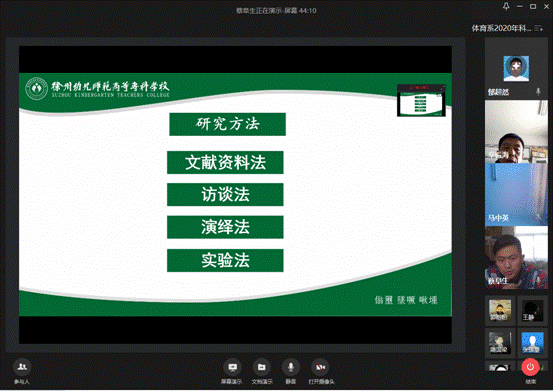The height and width of the screenshot is (391, 553).
Task: Turn on the camera (打开摄像头)
Action: coord(320,367)
